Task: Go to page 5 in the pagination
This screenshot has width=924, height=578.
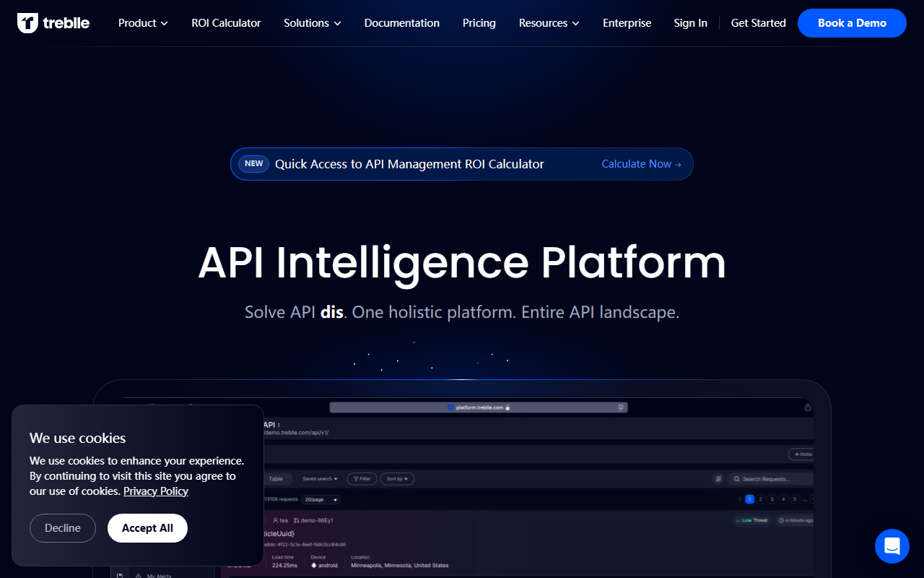Action: click(795, 499)
